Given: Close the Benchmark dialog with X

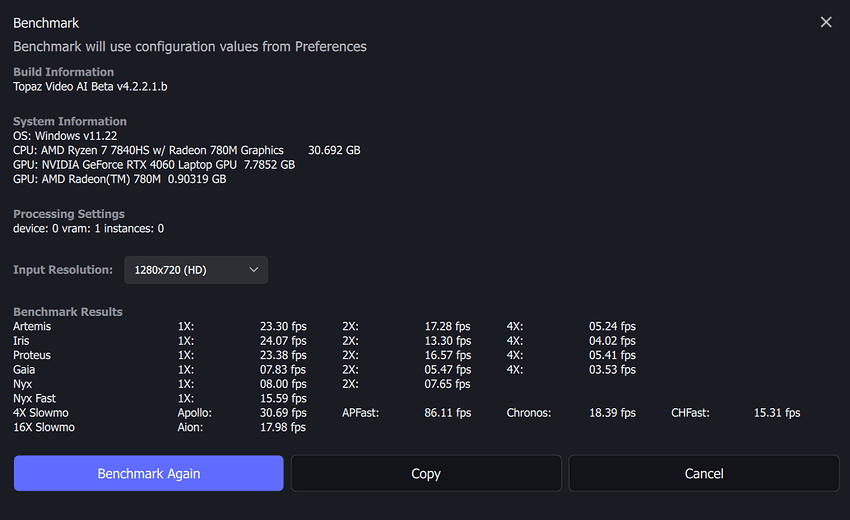Looking at the screenshot, I should pos(826,22).
